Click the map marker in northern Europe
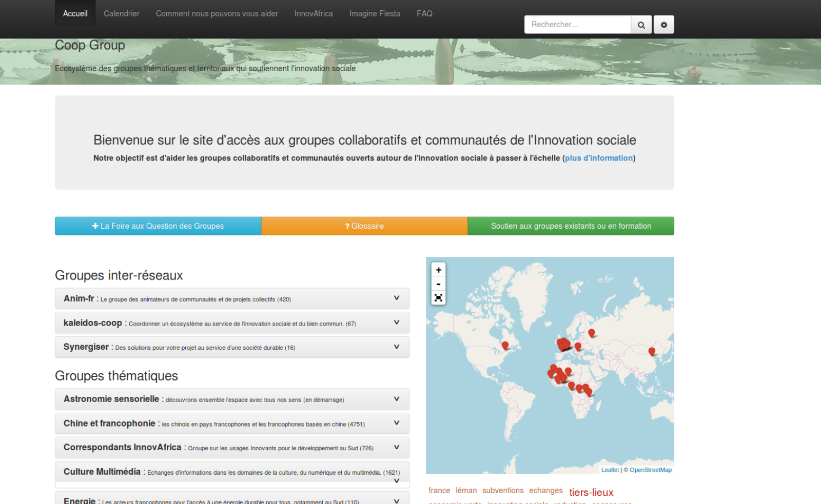821x504 pixels. pyautogui.click(x=592, y=333)
